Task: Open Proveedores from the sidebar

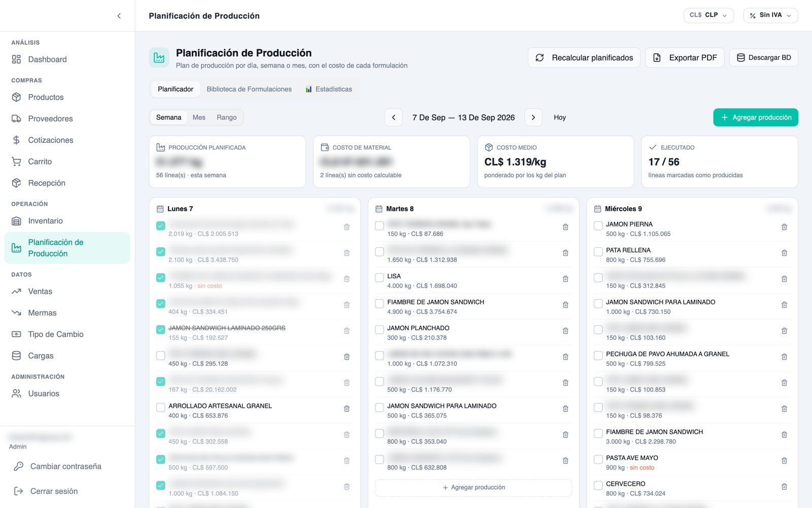Action: point(67,118)
